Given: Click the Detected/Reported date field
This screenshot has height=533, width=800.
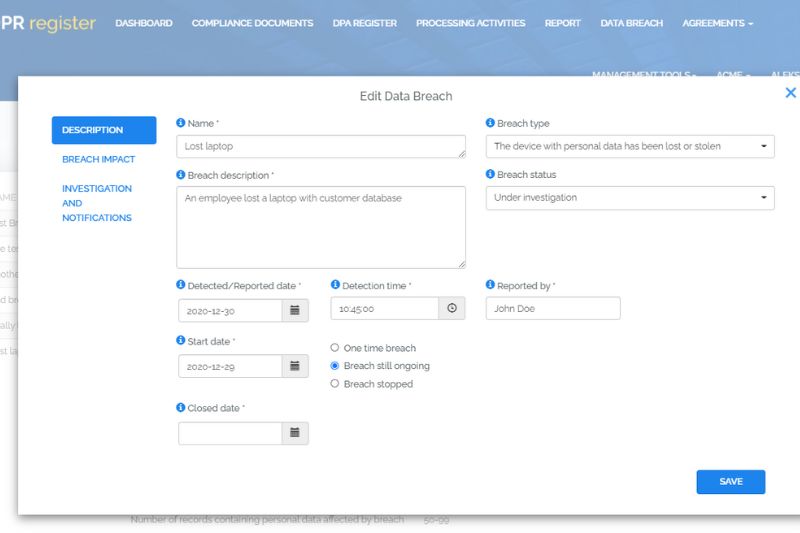Looking at the screenshot, I should tap(230, 311).
